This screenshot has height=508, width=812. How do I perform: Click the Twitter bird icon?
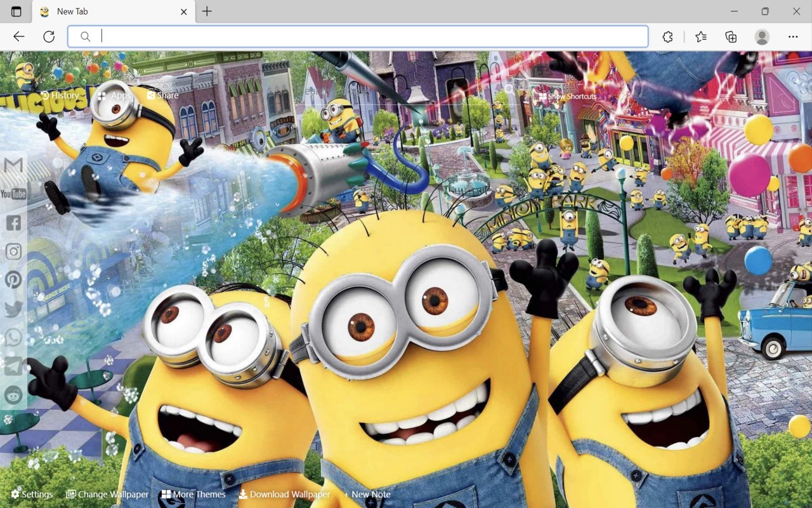click(x=13, y=309)
